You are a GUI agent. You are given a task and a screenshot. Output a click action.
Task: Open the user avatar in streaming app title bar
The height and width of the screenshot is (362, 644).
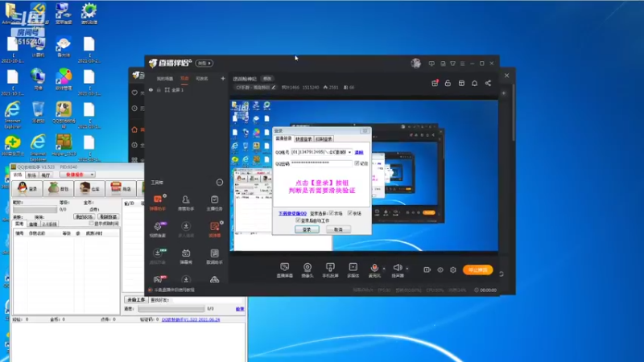415,64
